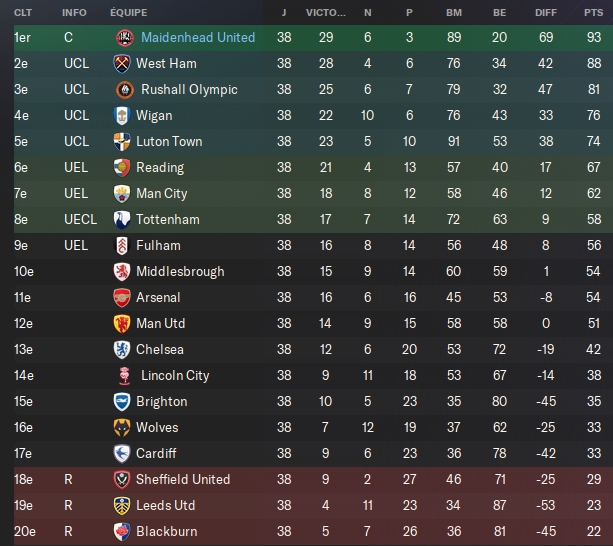This screenshot has height=546, width=613.
Task: Select the Sheffield United table row name
Action: coord(183,479)
